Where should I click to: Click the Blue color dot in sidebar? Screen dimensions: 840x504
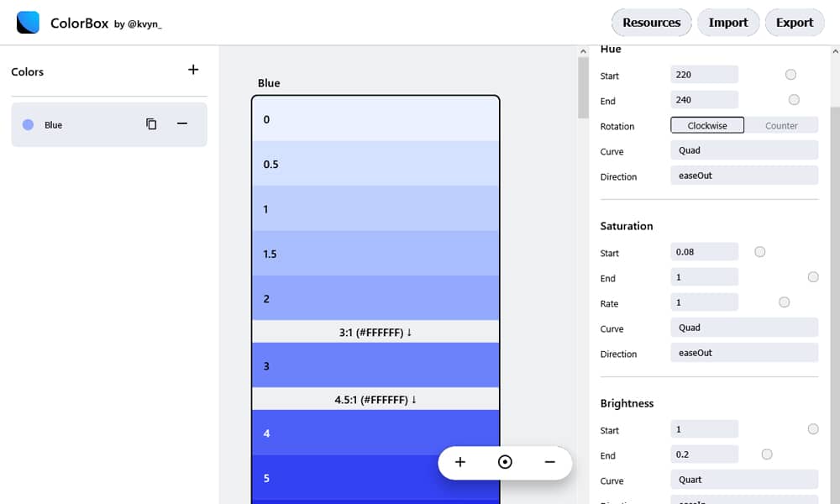28,125
